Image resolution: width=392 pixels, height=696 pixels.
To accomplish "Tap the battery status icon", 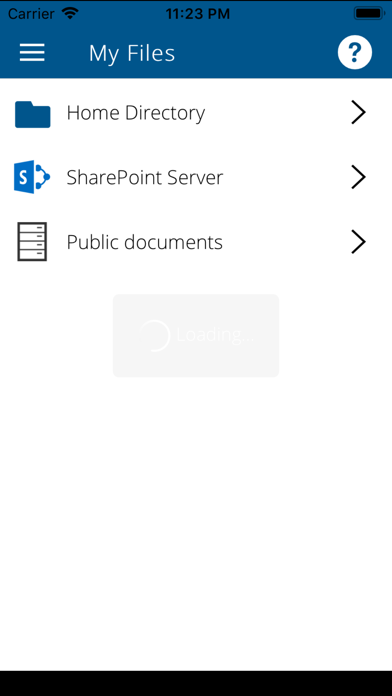I will pos(369,13).
